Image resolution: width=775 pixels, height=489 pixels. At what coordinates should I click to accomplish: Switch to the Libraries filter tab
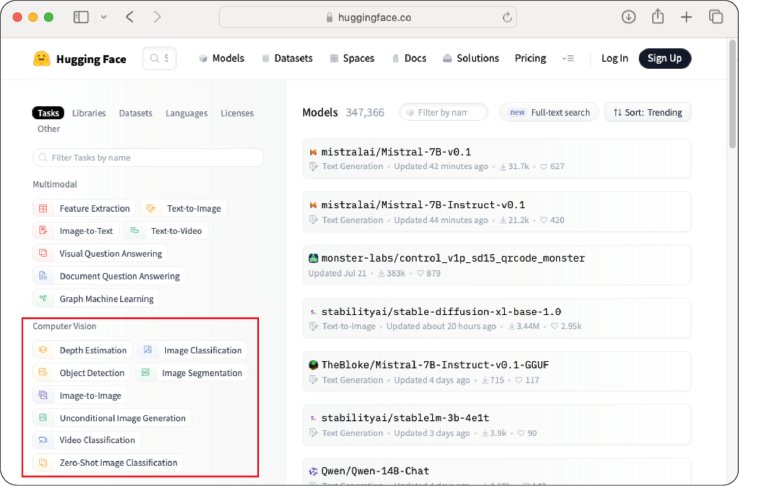pyautogui.click(x=89, y=114)
